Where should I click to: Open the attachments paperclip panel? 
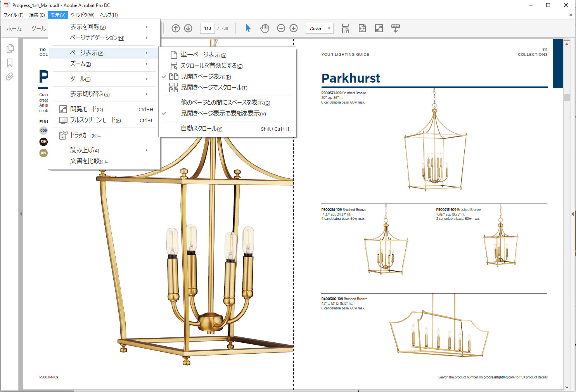tap(10, 76)
